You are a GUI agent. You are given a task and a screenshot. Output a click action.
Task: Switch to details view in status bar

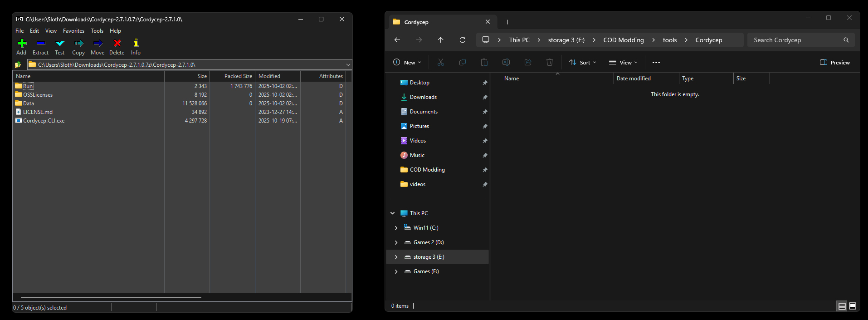click(842, 306)
